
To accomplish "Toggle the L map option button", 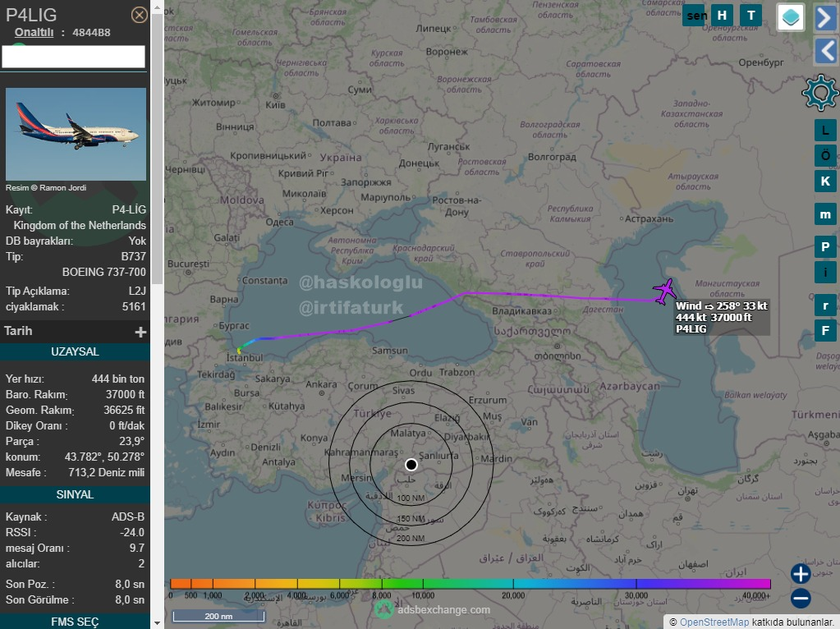I will tap(825, 130).
